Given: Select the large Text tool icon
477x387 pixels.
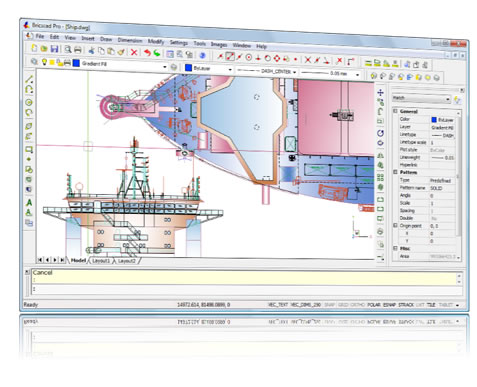Looking at the screenshot, I should coord(29,202).
